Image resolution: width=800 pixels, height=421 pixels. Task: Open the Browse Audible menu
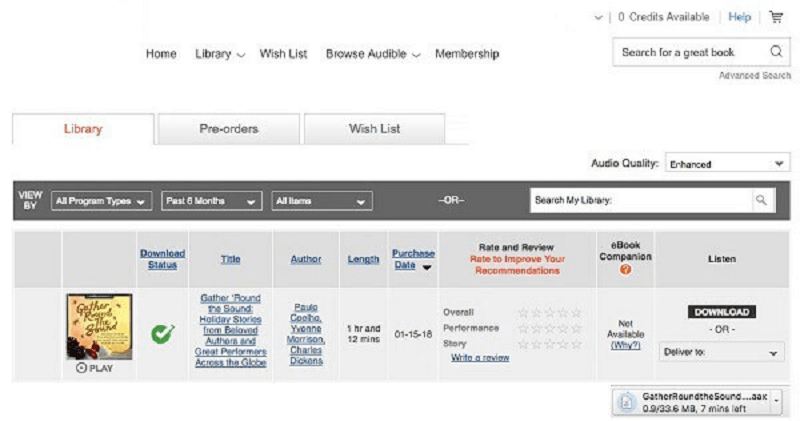tap(372, 54)
